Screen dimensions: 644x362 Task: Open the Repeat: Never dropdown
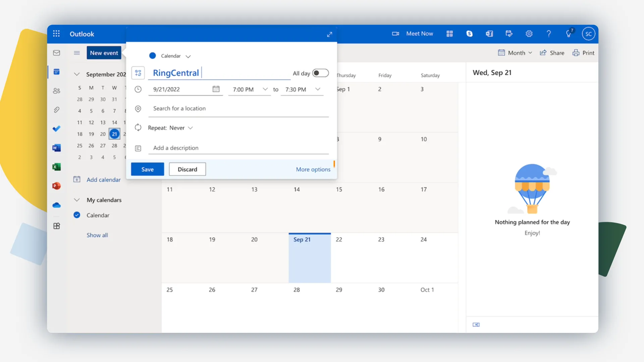(170, 128)
